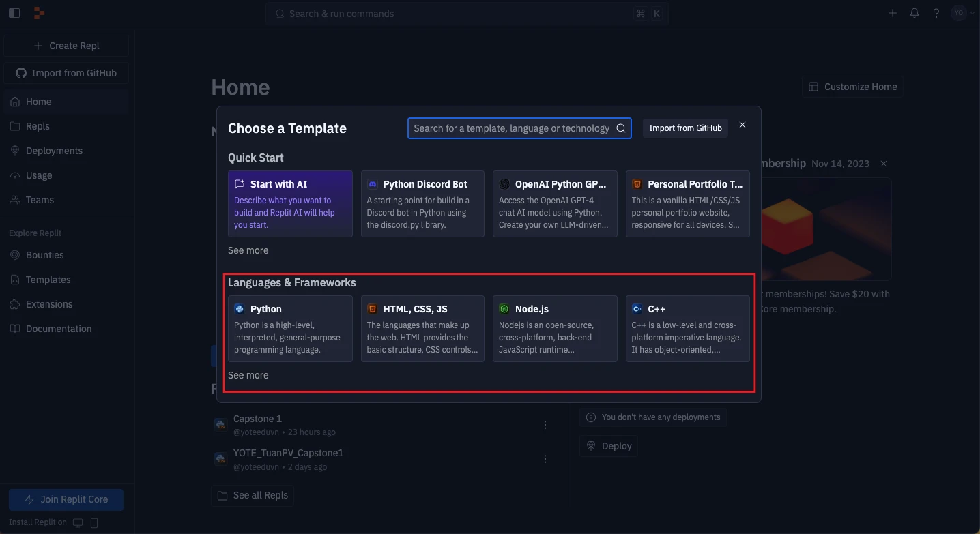Select the Python Discord Bot template
Viewport: 980px width, 534px height.
coord(422,204)
